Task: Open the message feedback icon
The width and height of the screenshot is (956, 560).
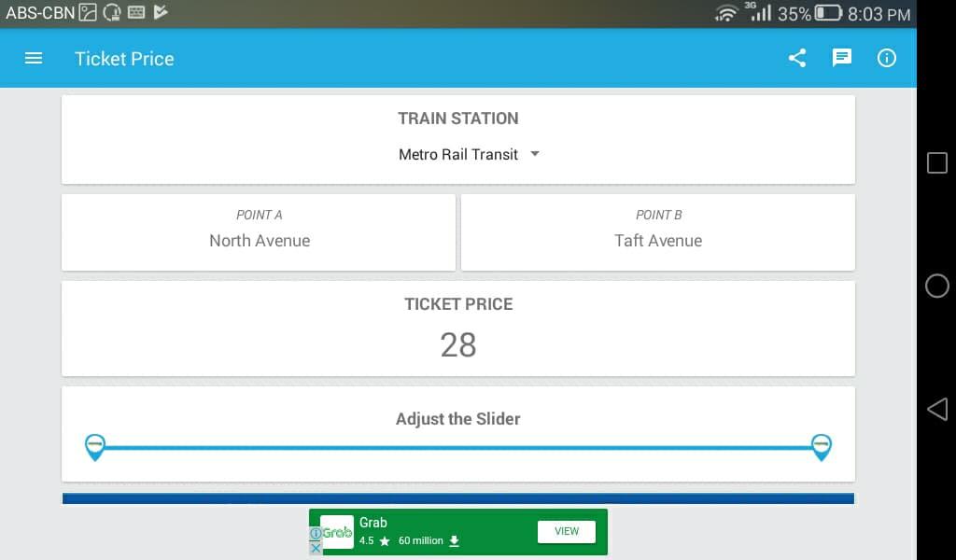Action: [842, 58]
